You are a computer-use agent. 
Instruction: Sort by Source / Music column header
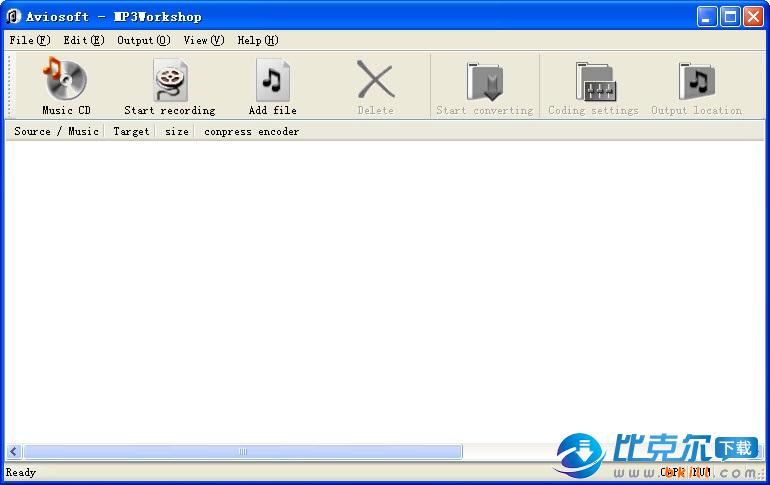click(56, 131)
